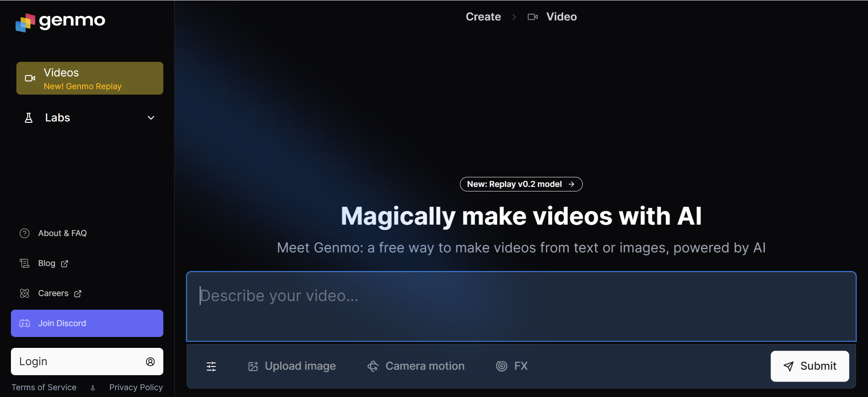868x397 pixels.
Task: Click the flask icon beside Labs
Action: click(x=29, y=118)
